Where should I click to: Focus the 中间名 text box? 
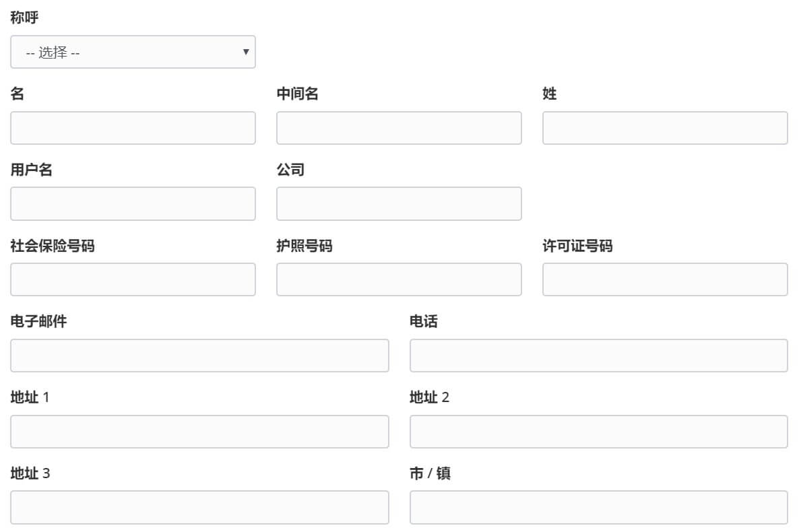point(399,128)
